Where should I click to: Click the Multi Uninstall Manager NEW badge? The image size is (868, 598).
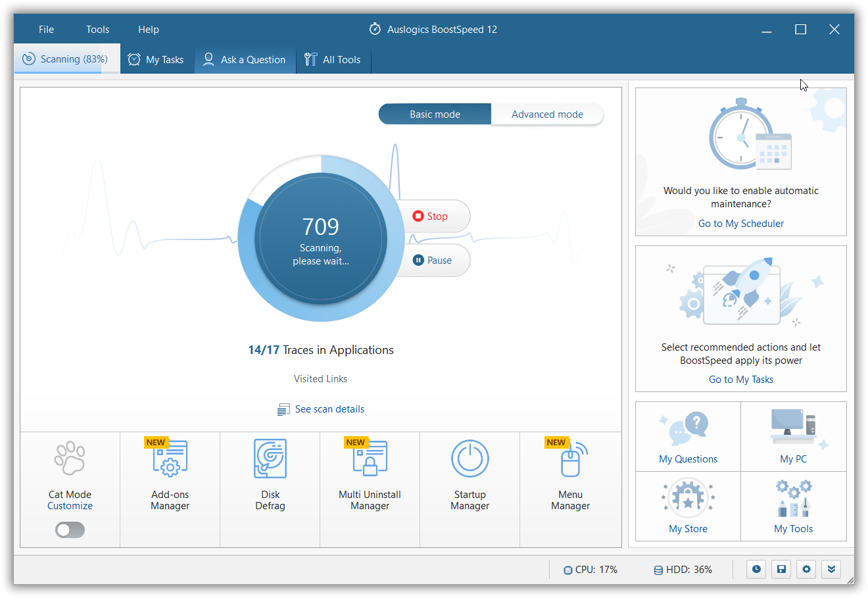(x=356, y=442)
